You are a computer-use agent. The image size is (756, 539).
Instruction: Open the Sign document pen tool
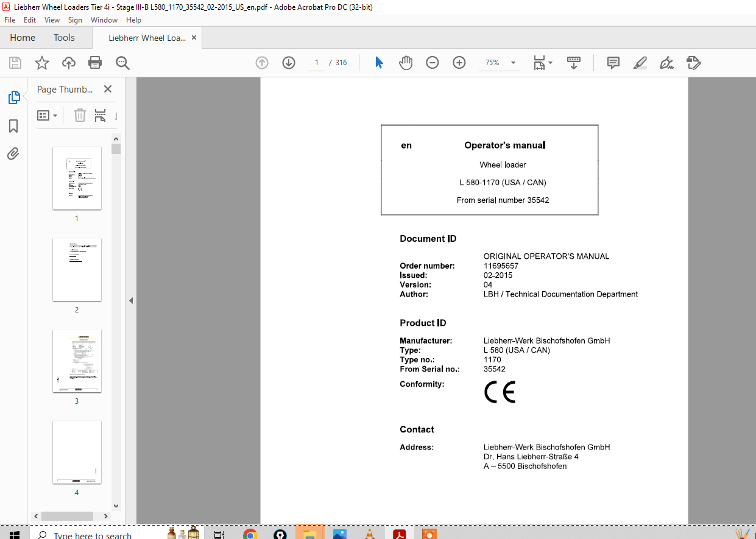[x=666, y=63]
